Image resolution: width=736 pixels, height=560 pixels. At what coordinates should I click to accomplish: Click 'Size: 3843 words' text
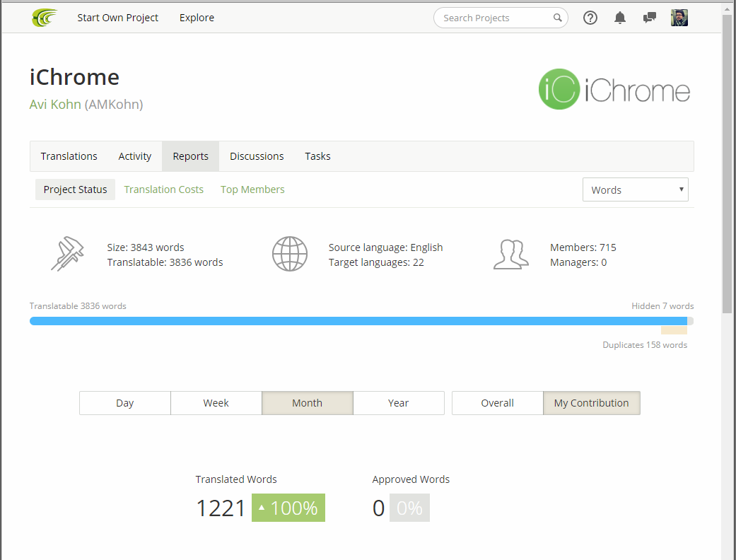(x=146, y=247)
